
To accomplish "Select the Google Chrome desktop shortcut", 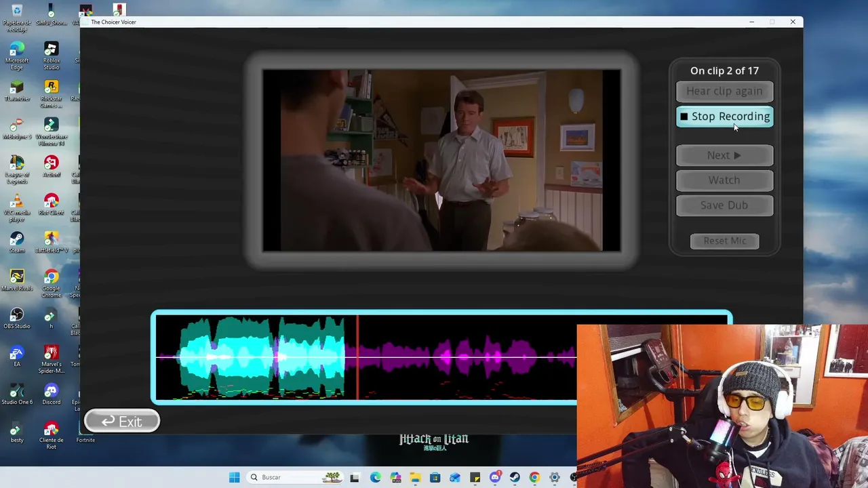I will 51,284.
